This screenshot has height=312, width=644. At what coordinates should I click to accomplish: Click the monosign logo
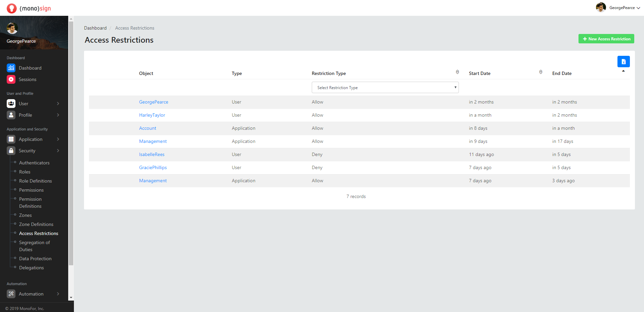pos(29,8)
